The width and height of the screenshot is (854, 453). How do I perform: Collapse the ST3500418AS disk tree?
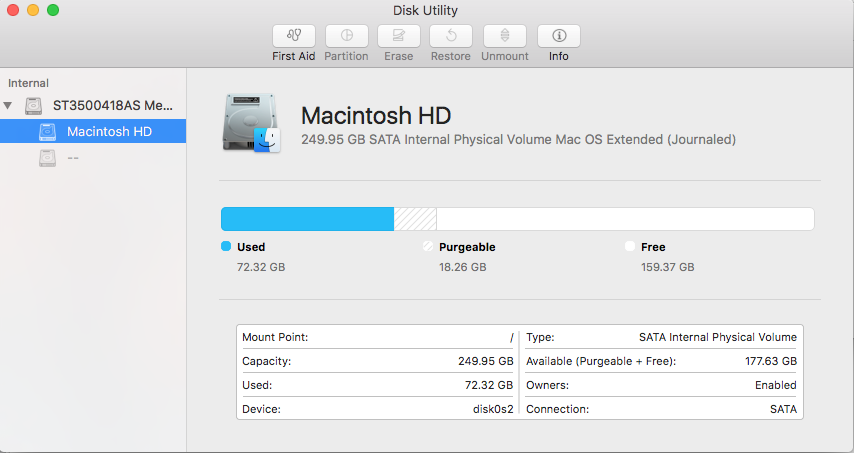(8, 106)
